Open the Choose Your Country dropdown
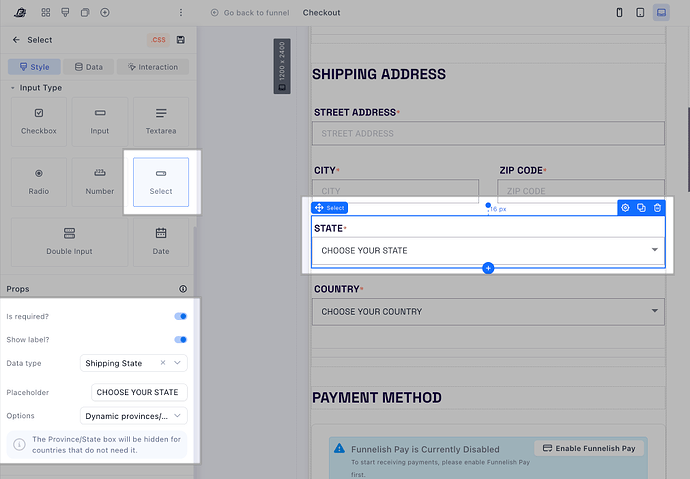690x479 pixels. pos(488,312)
